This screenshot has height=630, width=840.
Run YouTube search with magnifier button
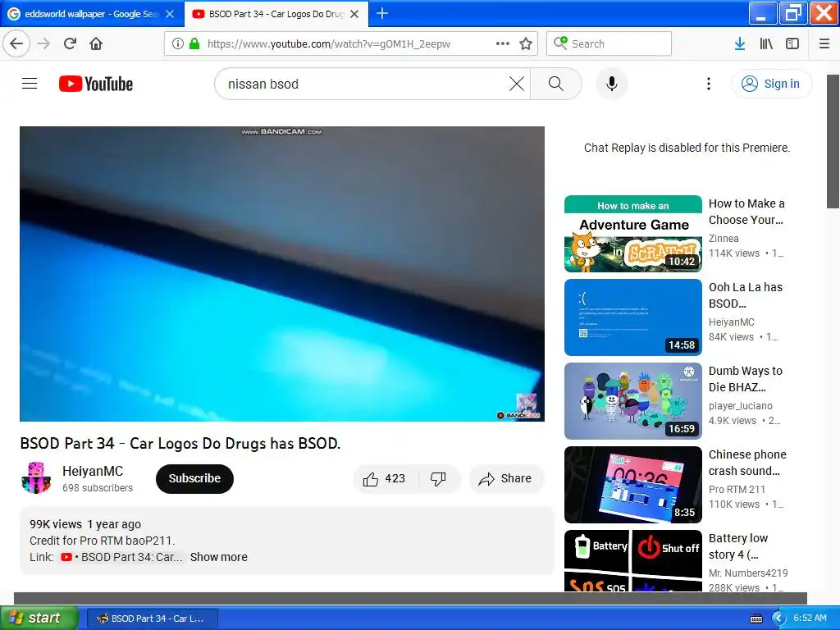(x=556, y=84)
